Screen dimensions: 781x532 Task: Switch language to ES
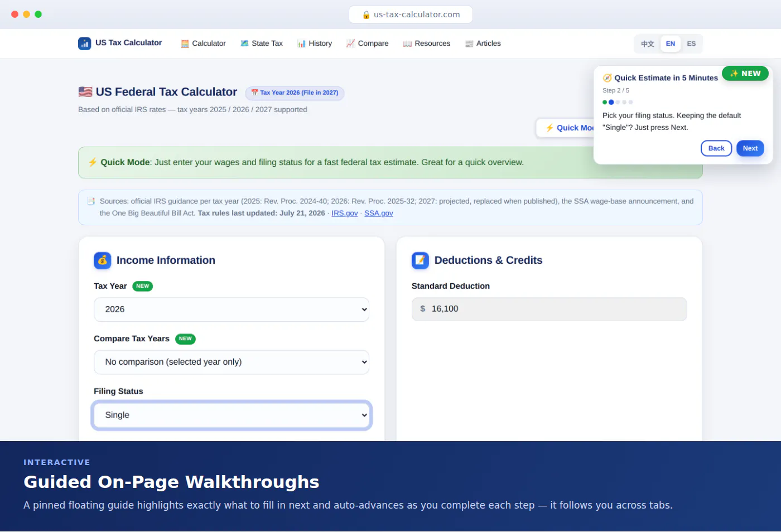click(x=691, y=44)
